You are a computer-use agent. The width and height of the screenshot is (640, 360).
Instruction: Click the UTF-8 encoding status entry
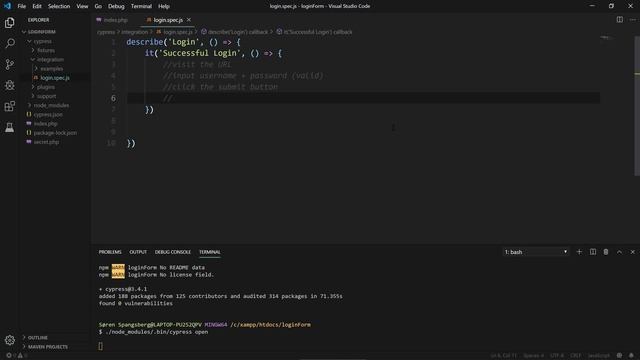(557, 356)
